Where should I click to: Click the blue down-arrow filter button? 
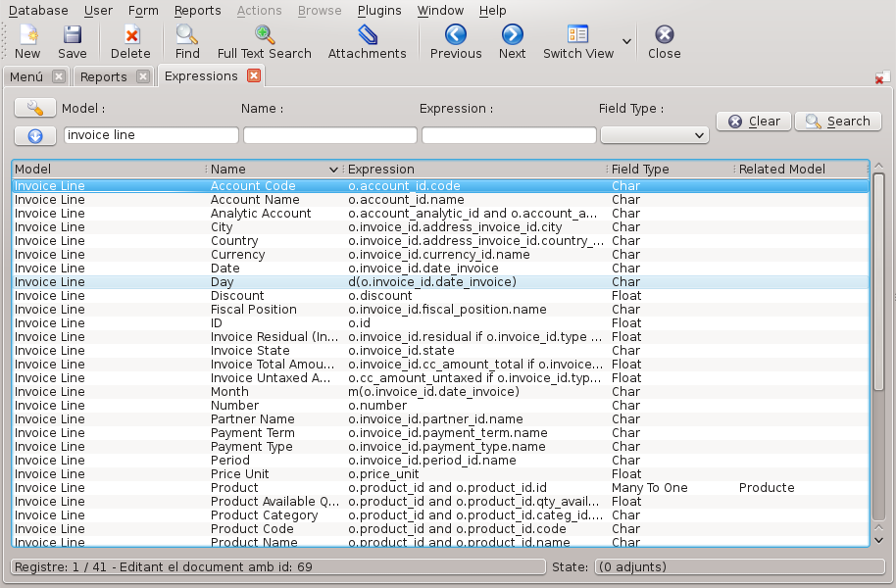tap(35, 135)
